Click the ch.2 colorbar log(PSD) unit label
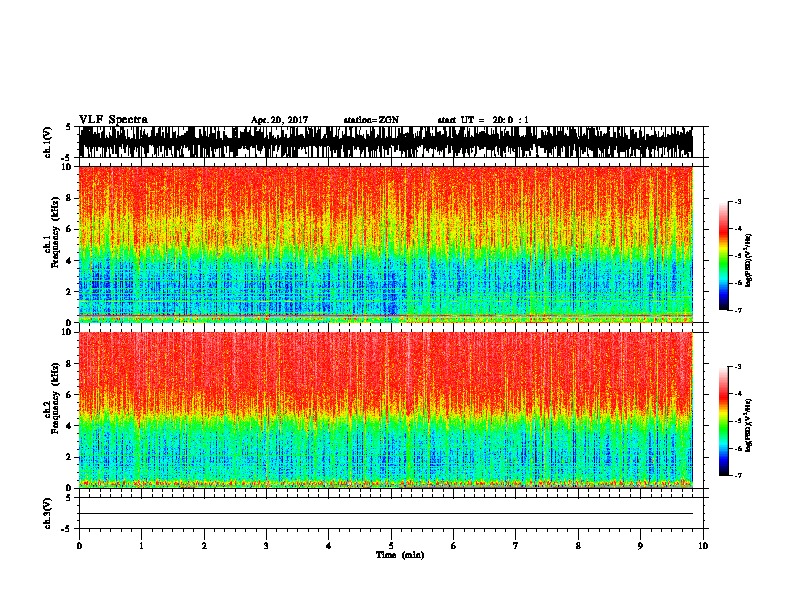The height and width of the screenshot is (612, 792). click(x=749, y=425)
